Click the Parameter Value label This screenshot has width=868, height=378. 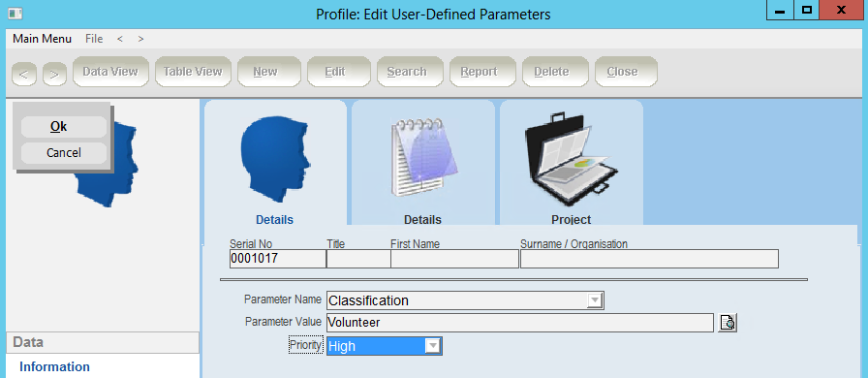point(283,322)
